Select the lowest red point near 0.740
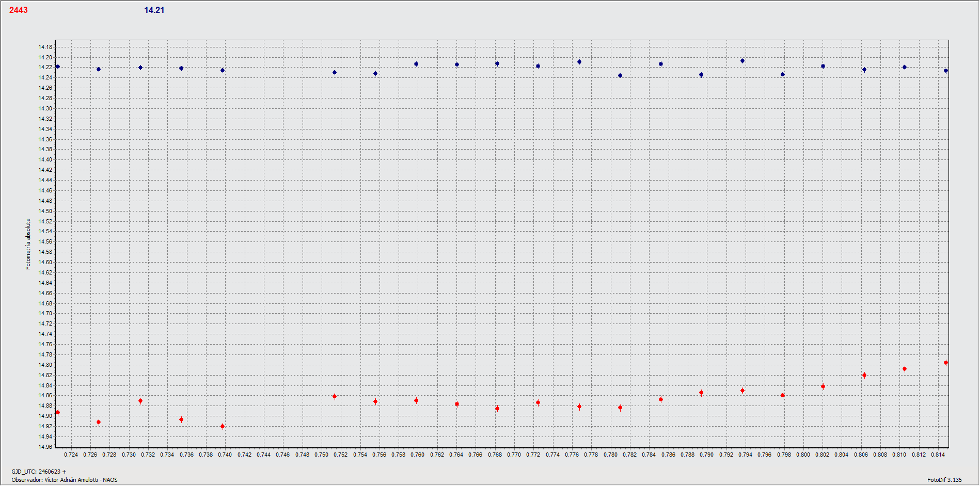 tap(223, 426)
